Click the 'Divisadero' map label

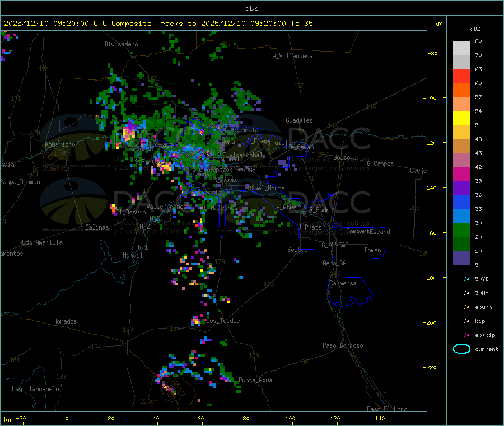[121, 44]
